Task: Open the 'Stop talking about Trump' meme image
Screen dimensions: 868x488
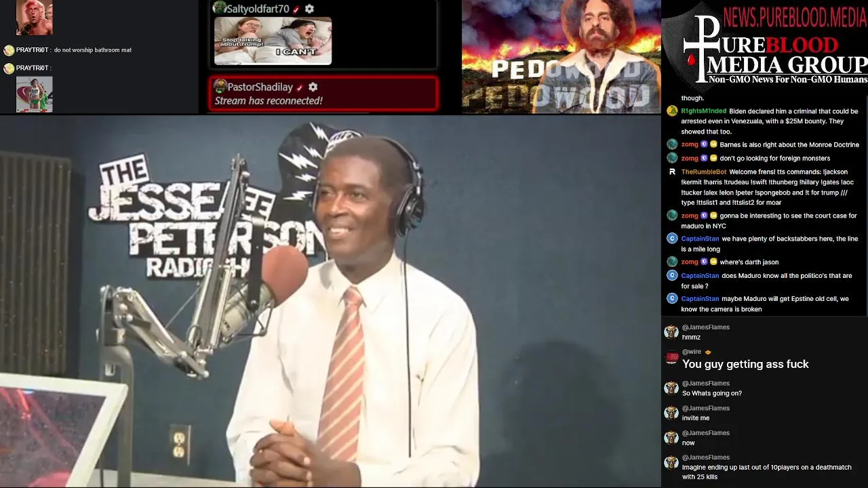Action: pos(273,41)
